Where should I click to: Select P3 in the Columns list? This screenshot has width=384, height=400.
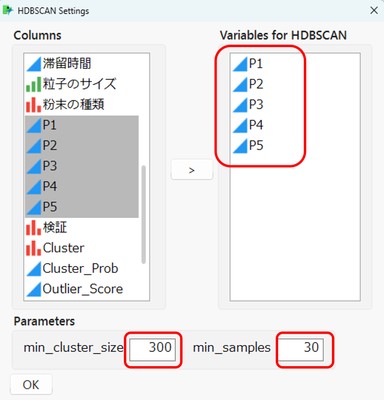click(82, 166)
